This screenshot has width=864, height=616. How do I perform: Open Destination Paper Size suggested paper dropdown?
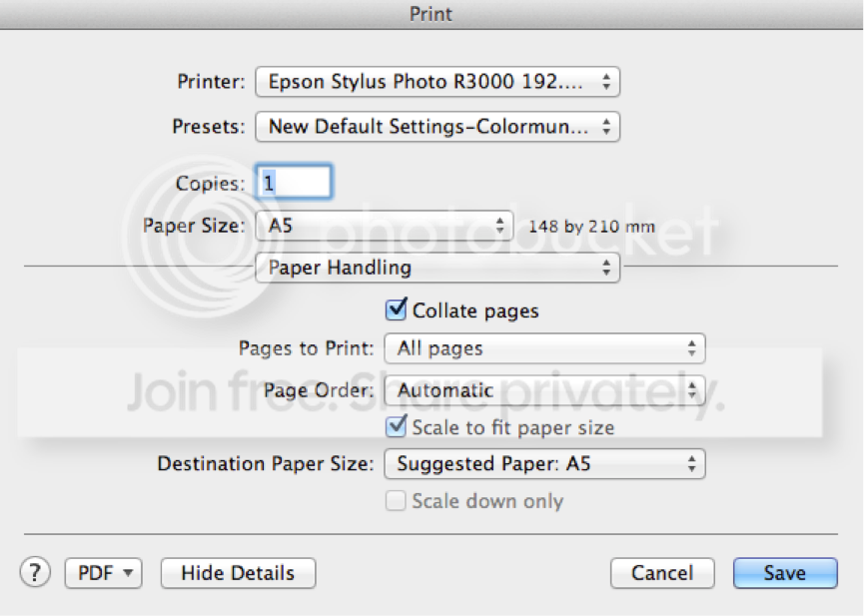click(x=544, y=464)
